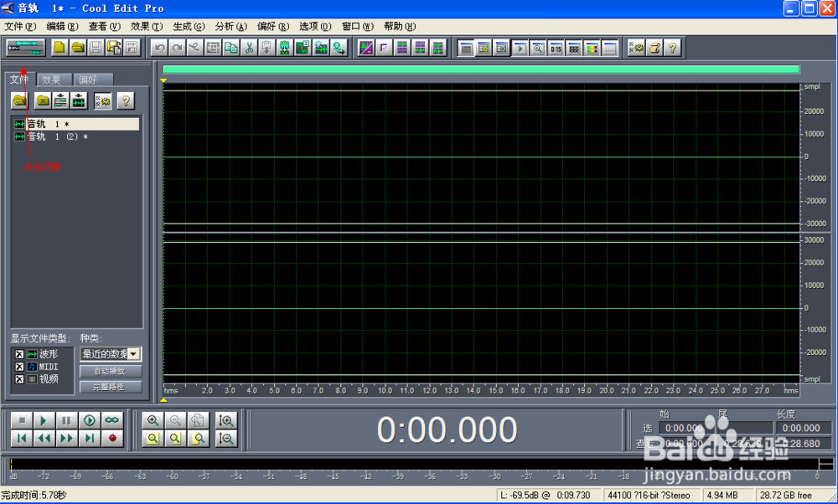Click the redo arrow icon
The image size is (838, 504).
pyautogui.click(x=178, y=48)
